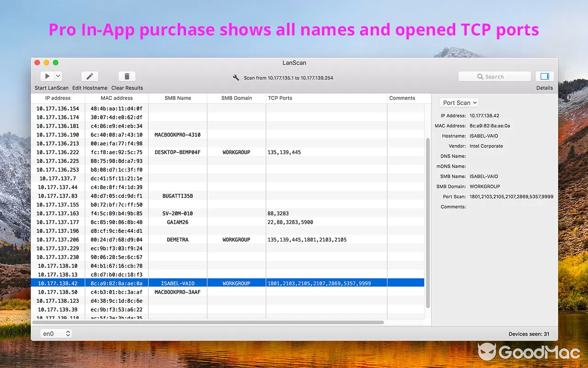Open the en0 network interface selector
The image size is (588, 368).
pyautogui.click(x=55, y=333)
